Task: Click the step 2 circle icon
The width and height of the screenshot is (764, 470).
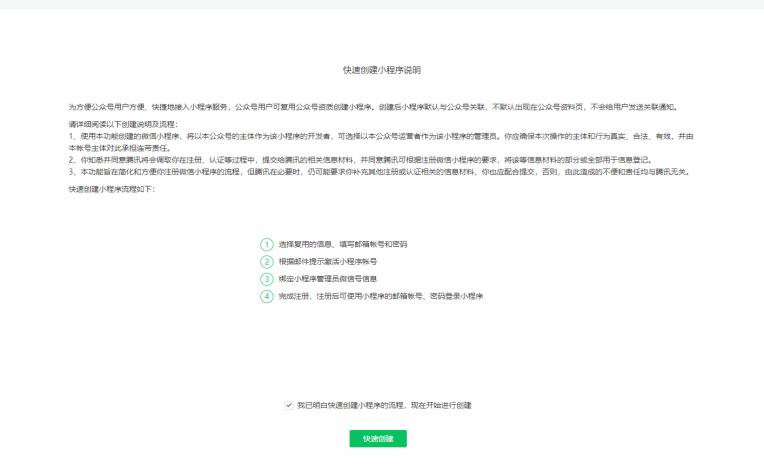Action: 267,262
